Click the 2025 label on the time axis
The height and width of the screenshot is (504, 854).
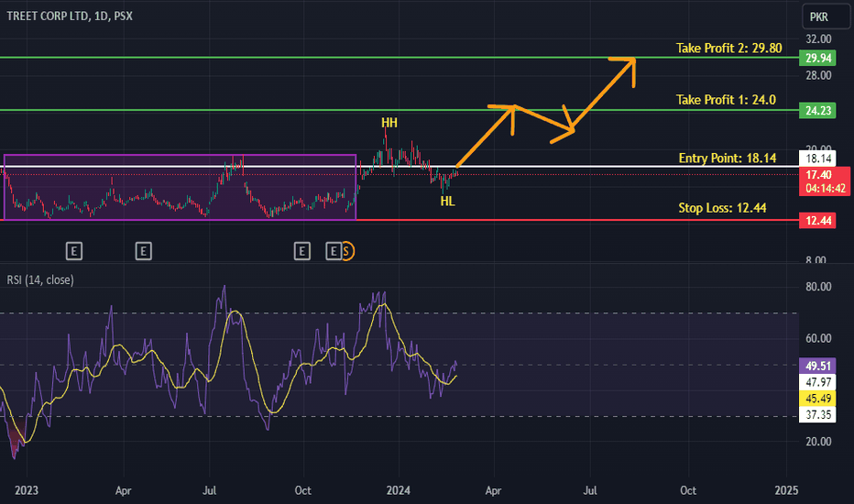(x=786, y=490)
